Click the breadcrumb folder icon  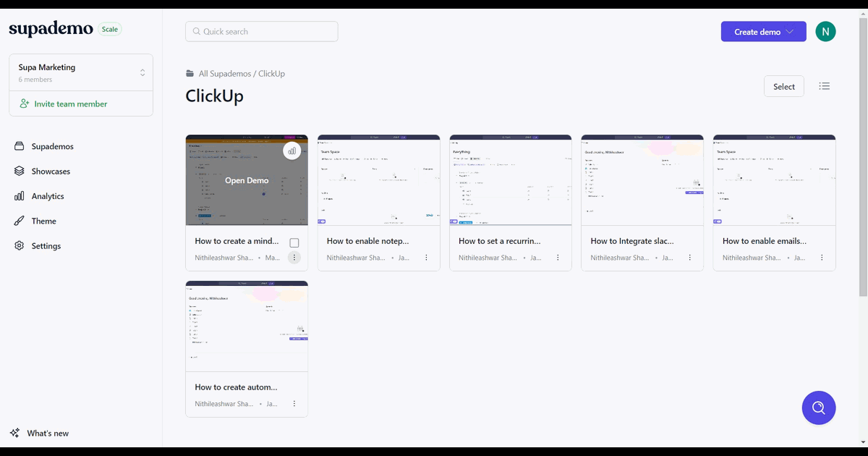click(x=190, y=74)
